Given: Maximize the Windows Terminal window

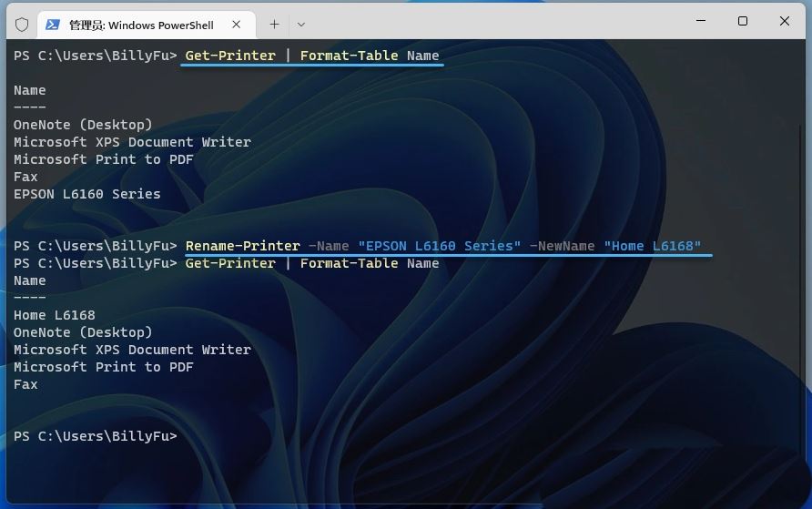Looking at the screenshot, I should point(743,21).
